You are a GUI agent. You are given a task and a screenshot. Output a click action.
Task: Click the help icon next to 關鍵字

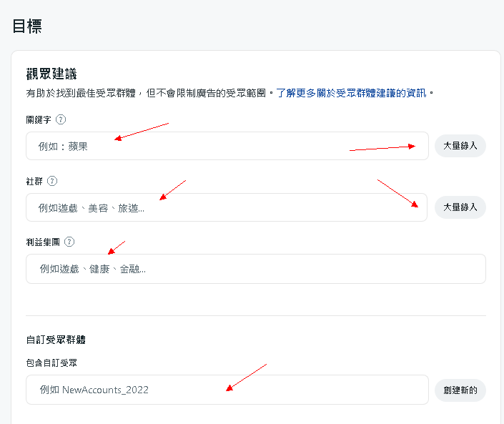tap(61, 120)
